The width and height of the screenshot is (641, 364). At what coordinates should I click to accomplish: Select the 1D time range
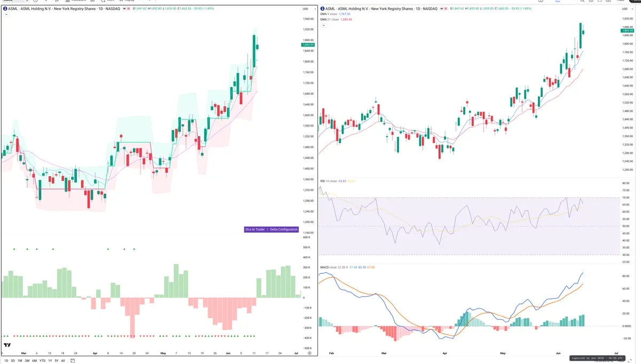coord(6,360)
